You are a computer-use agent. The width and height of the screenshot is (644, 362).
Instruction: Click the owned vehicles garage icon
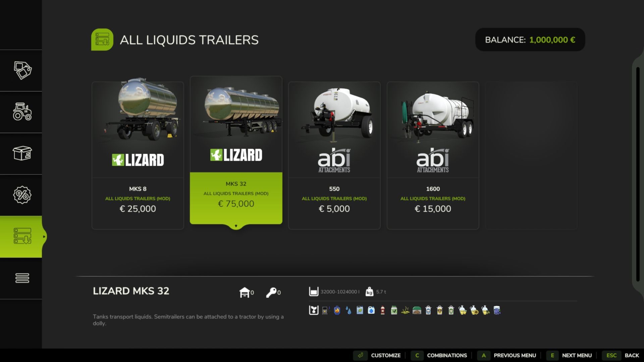click(245, 292)
